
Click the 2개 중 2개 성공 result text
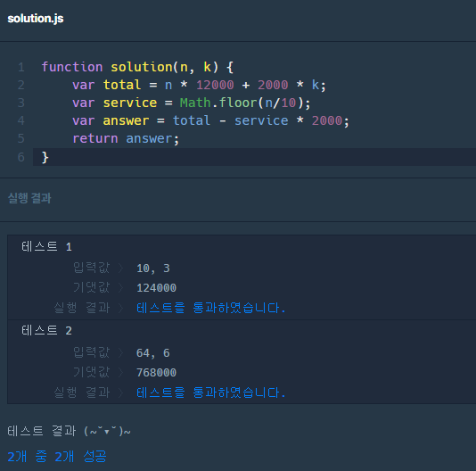click(x=57, y=457)
